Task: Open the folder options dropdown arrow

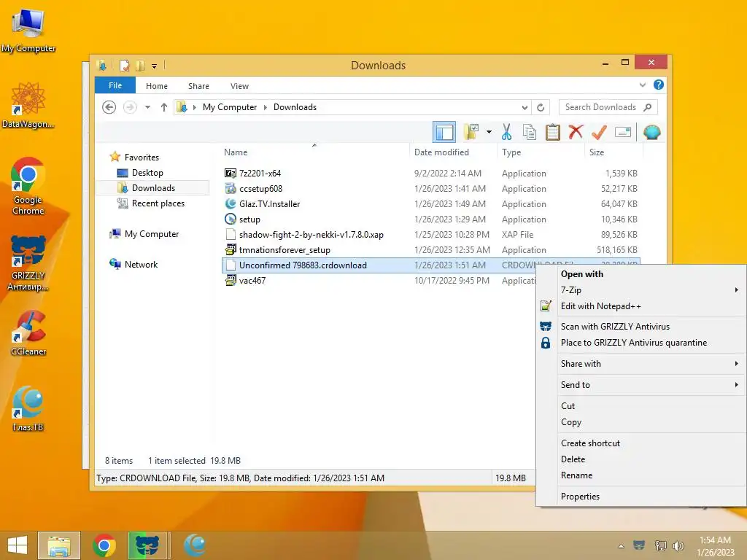Action: click(x=489, y=132)
